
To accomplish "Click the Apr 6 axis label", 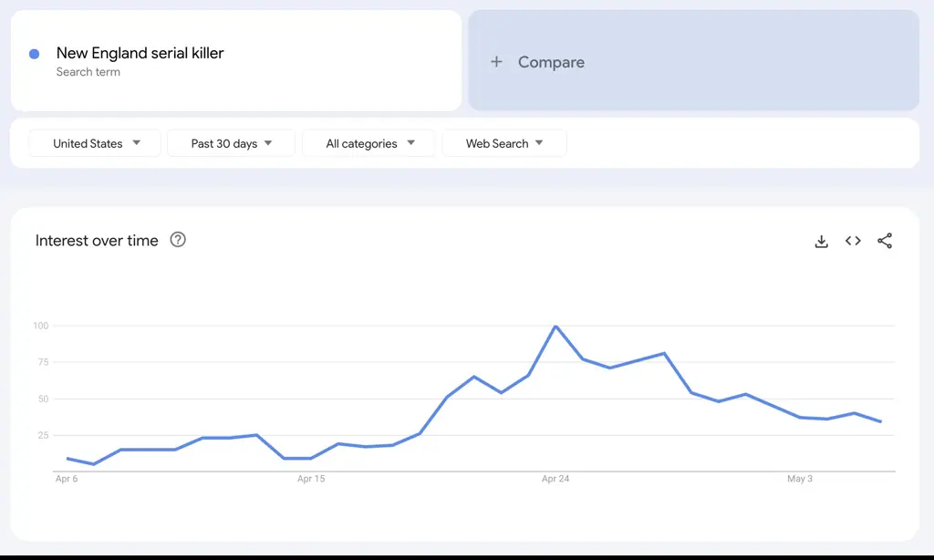I will pos(67,479).
